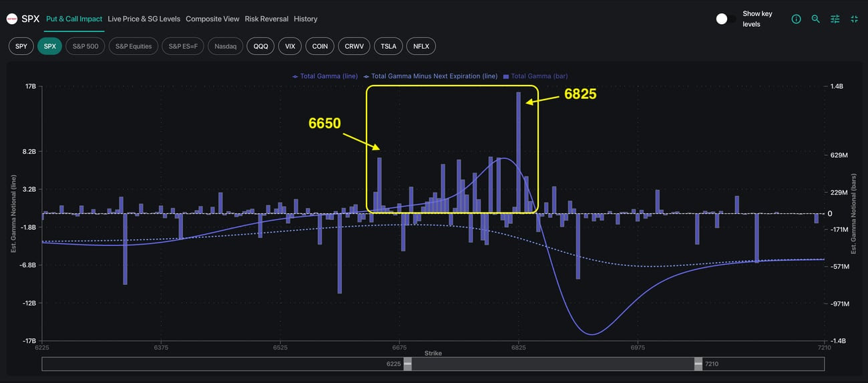Click the right range slider handle at 7210
The image size is (868, 383).
pyautogui.click(x=698, y=364)
